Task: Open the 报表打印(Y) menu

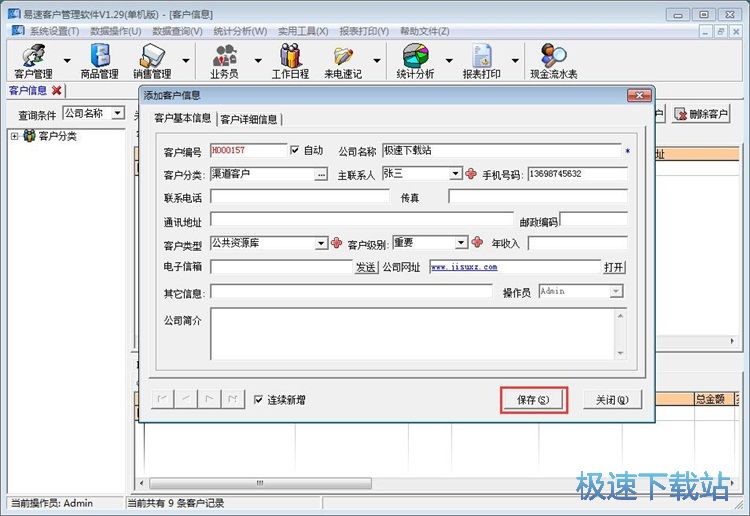Action: coord(364,31)
